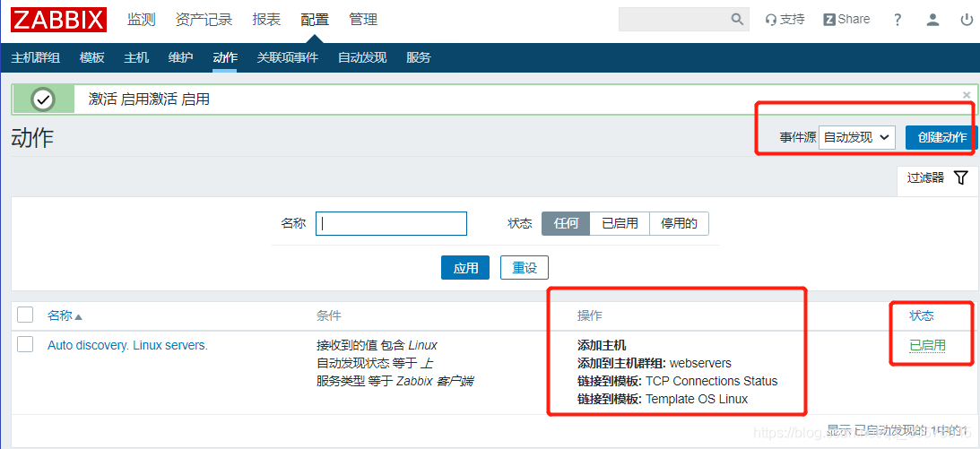
Task: Switch to the 关联项事件 tab
Action: pyautogui.click(x=288, y=58)
